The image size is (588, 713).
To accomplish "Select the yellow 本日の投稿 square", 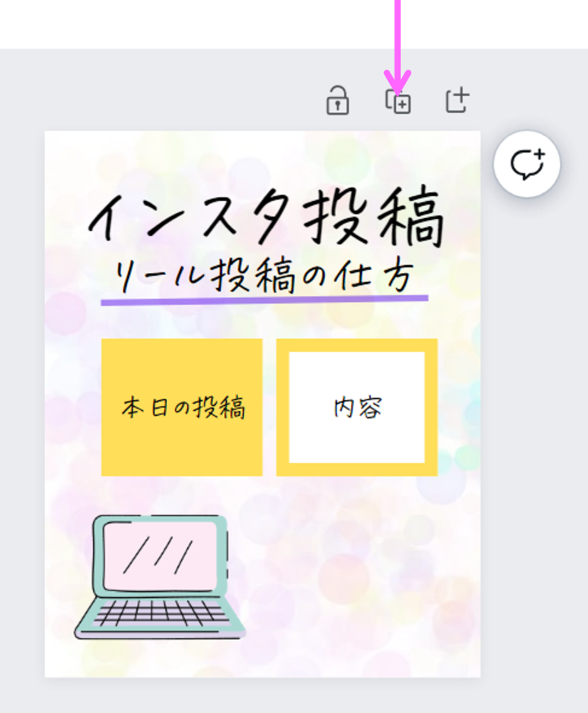I will (x=182, y=407).
